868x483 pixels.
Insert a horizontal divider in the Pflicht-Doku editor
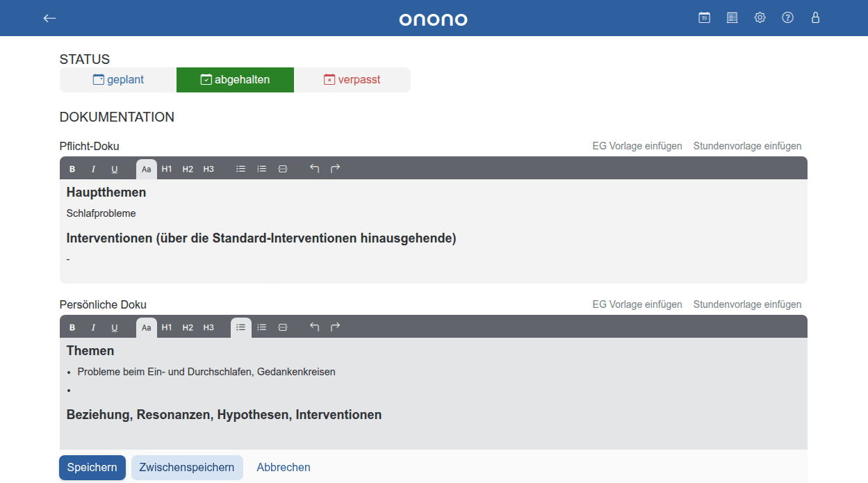pyautogui.click(x=283, y=168)
